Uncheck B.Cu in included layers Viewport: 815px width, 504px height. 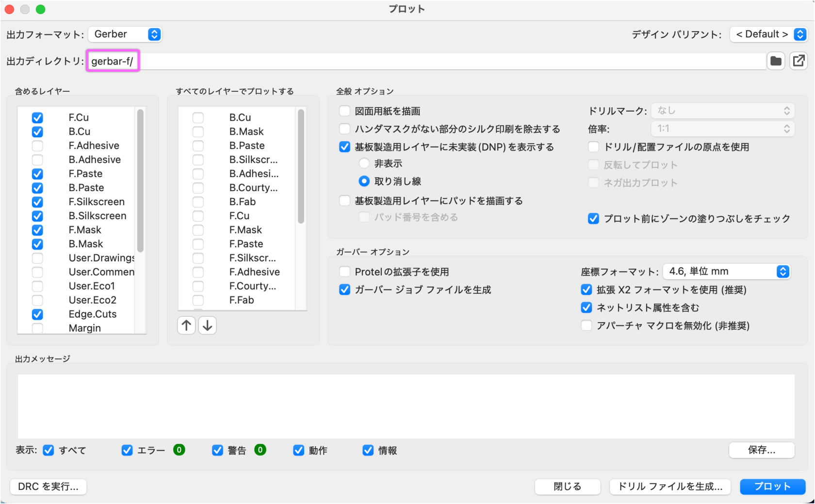(x=37, y=132)
